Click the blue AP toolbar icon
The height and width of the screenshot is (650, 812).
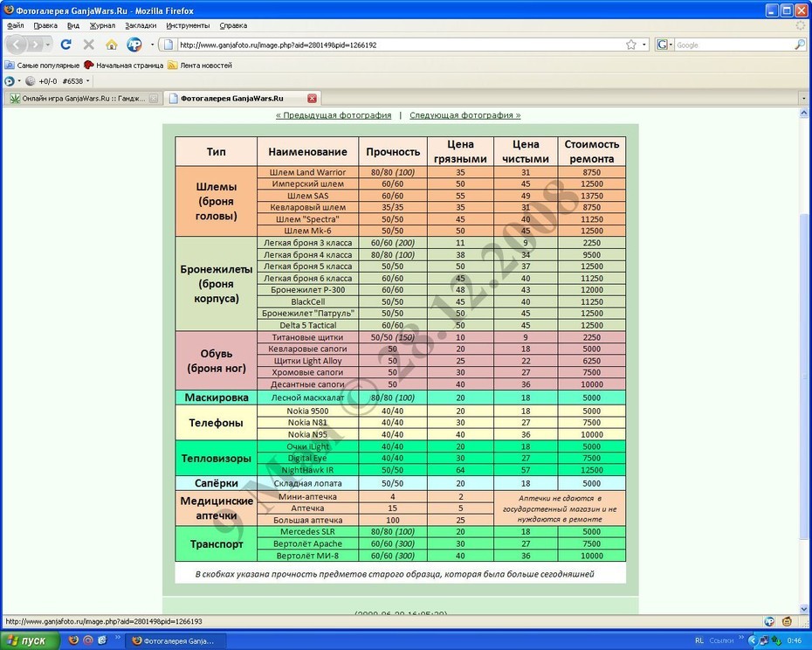(x=134, y=45)
